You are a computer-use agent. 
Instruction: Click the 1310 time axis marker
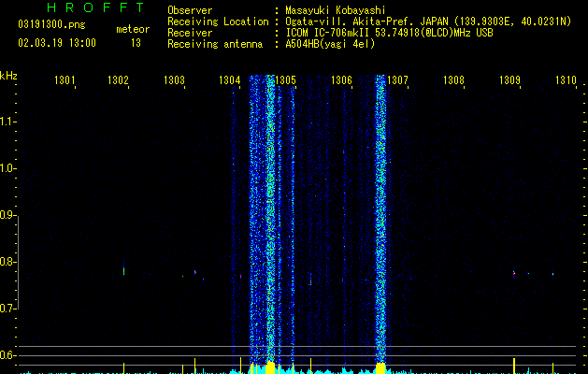point(566,80)
